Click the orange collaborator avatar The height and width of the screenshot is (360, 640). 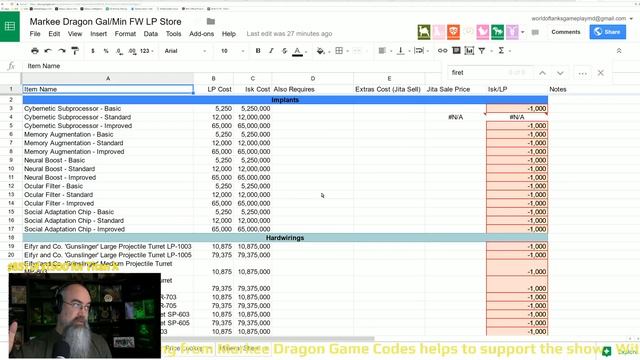coord(453,32)
